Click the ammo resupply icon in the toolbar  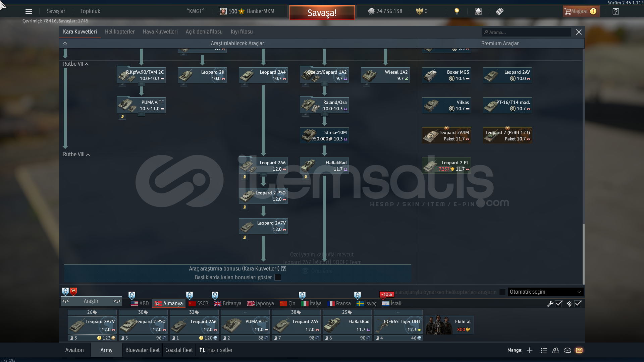tap(569, 304)
